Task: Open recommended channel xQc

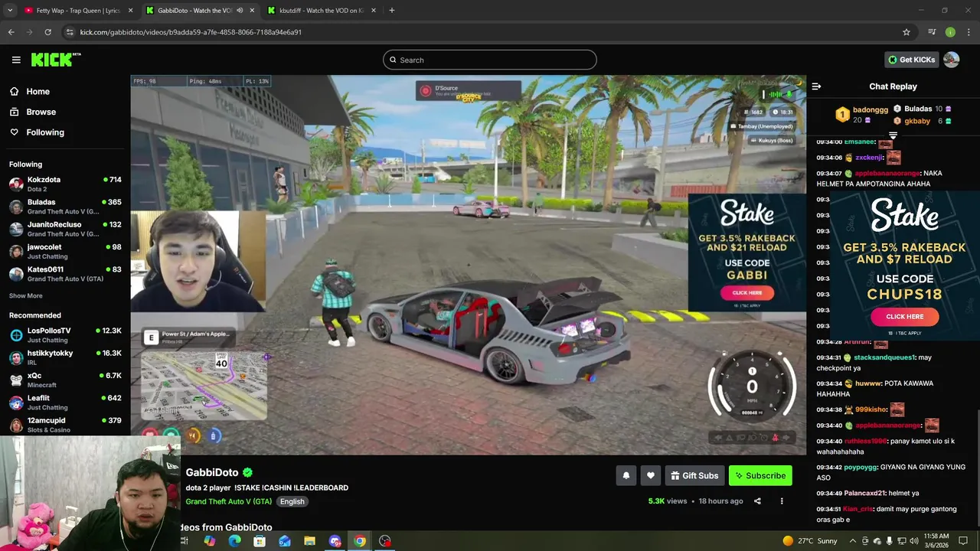Action: pos(65,380)
